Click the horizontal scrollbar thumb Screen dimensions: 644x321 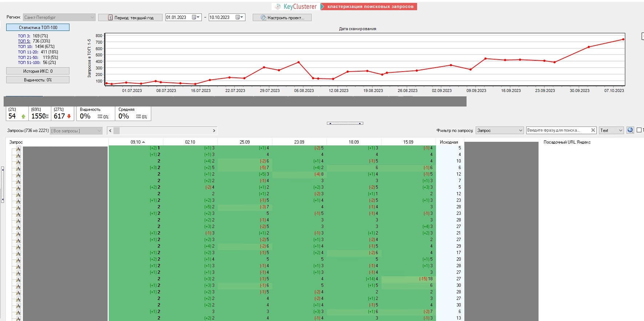116,131
